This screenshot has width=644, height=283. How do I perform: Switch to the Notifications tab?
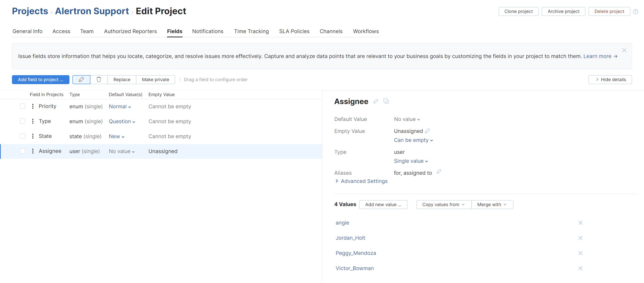pyautogui.click(x=208, y=31)
